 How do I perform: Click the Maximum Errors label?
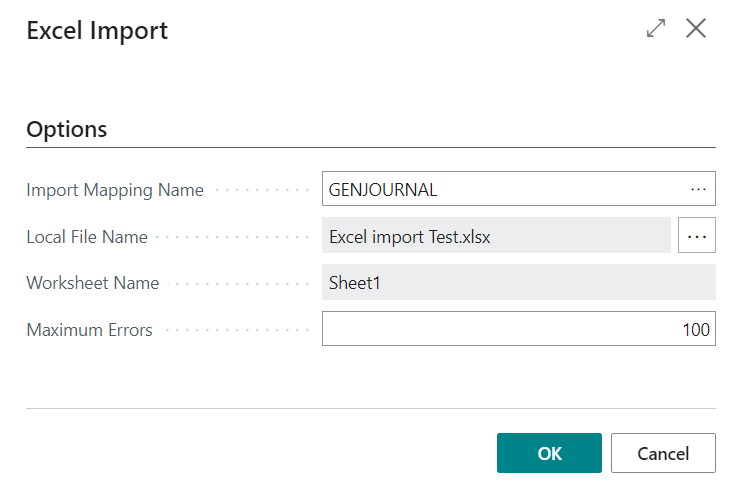(89, 330)
